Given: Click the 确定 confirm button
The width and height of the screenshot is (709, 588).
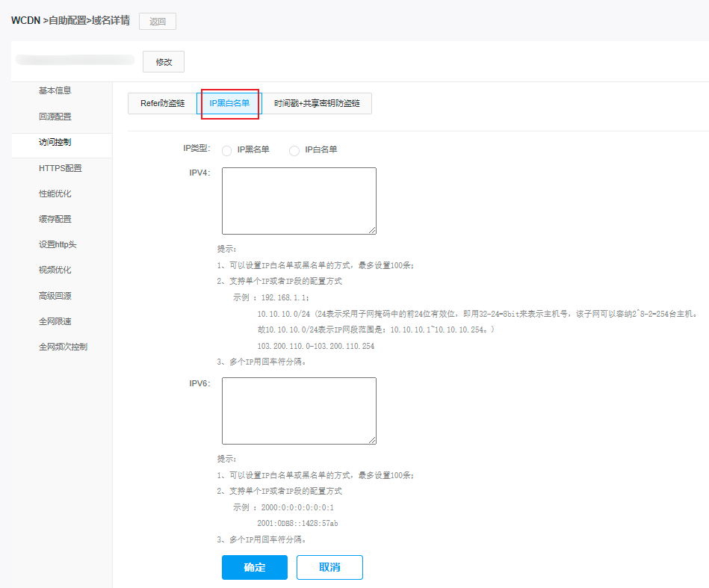Looking at the screenshot, I should 254,568.
